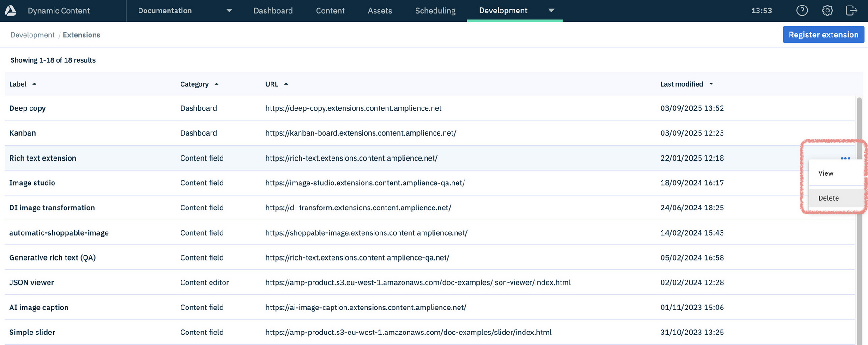The height and width of the screenshot is (345, 868).
Task: Open the settings gear icon
Action: pos(827,11)
